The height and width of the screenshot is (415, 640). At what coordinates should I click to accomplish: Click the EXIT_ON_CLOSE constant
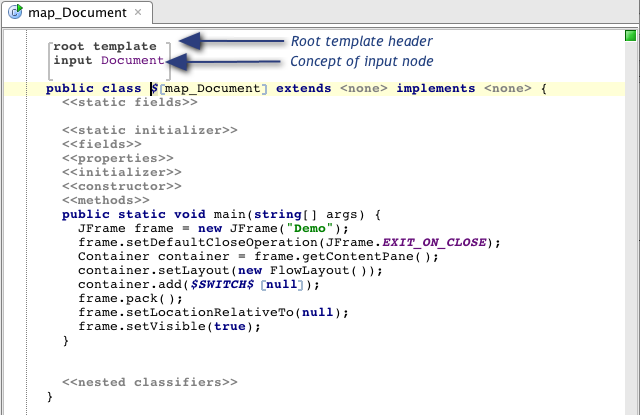(x=434, y=242)
